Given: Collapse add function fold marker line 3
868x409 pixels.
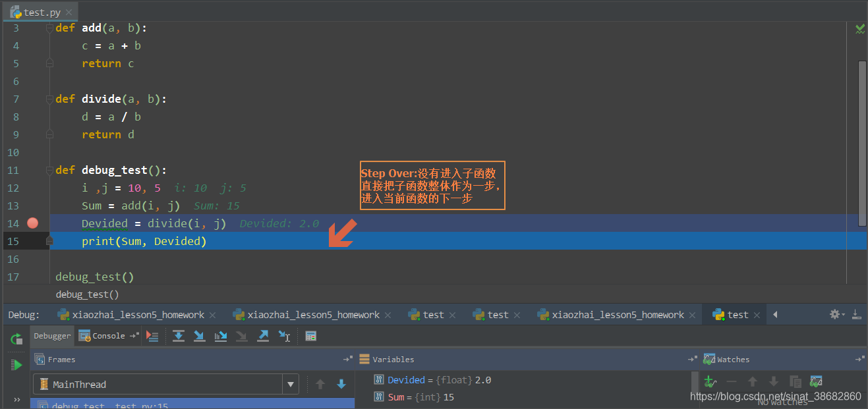Looking at the screenshot, I should [x=49, y=28].
